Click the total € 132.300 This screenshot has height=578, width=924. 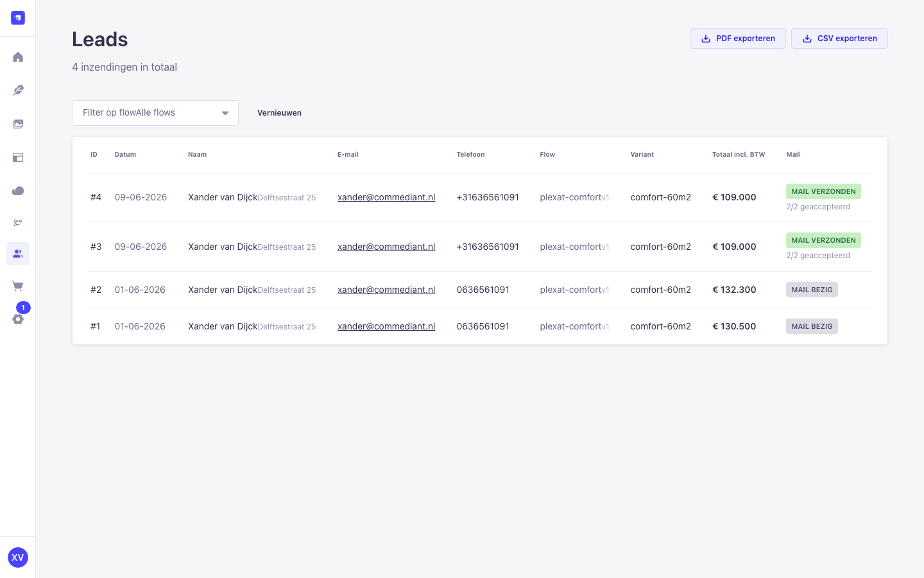[x=734, y=290]
